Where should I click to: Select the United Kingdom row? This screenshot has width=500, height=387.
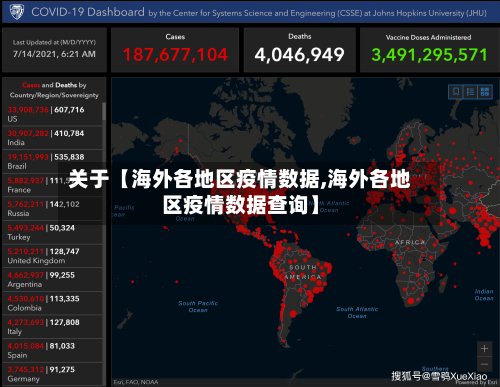click(53, 256)
